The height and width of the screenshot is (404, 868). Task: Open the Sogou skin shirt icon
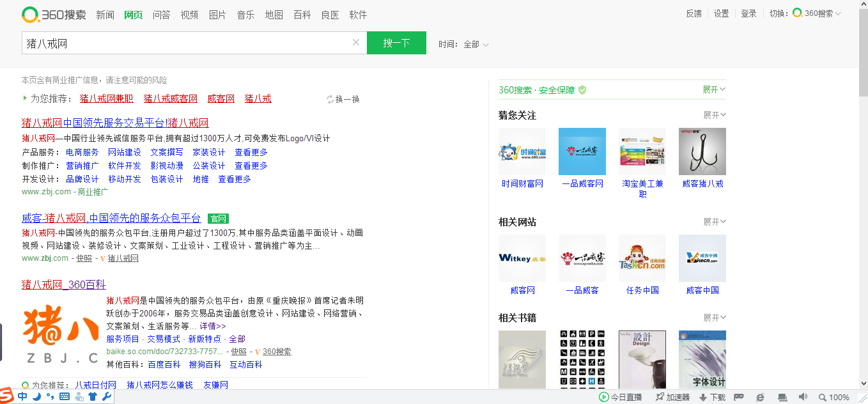pos(93,397)
